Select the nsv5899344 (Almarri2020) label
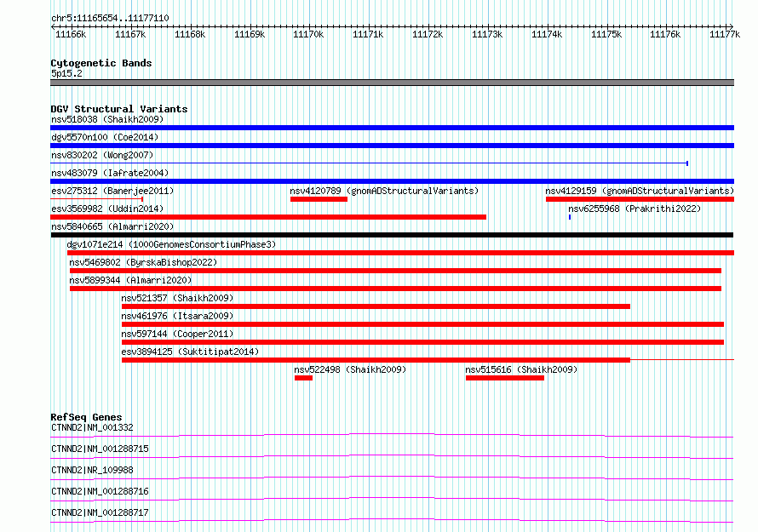 [130, 280]
